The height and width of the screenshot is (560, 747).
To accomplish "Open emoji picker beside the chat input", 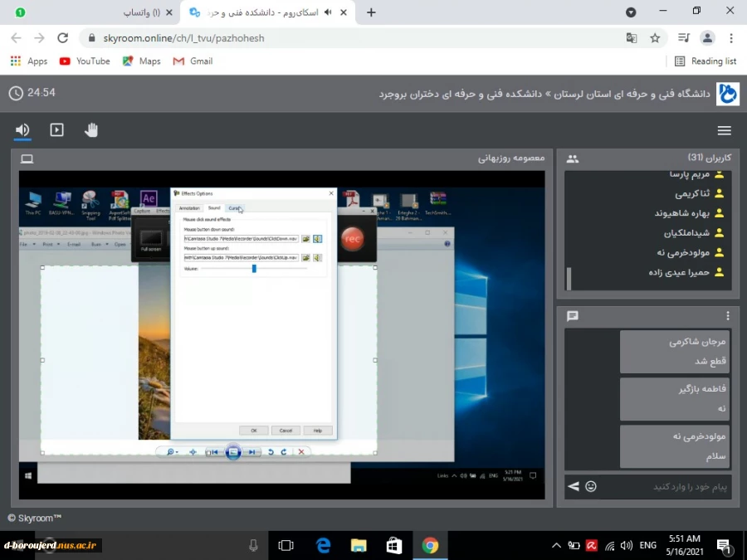I will click(590, 486).
